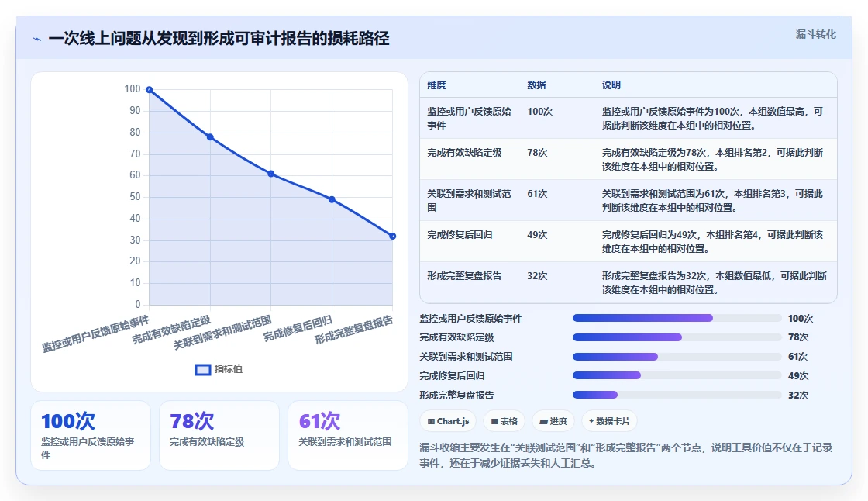Click the chart data point for 形成完整复盘报告
The height and width of the screenshot is (501, 868).
click(392, 236)
